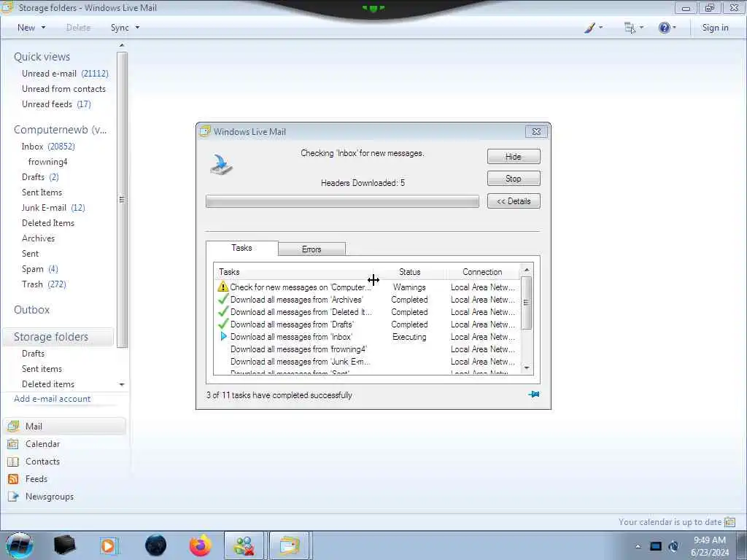This screenshot has height=560, width=747.
Task: Open the New dropdown arrow
Action: click(x=43, y=28)
